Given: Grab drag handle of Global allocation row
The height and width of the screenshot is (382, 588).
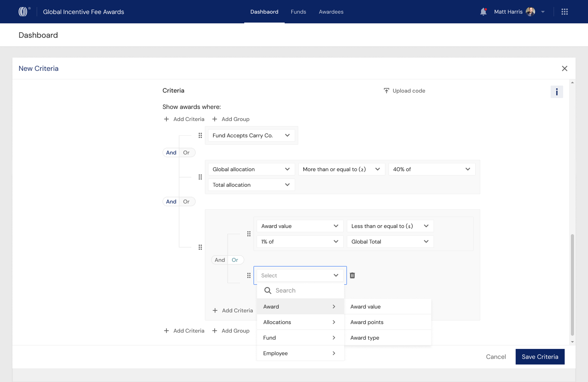Looking at the screenshot, I should tap(200, 177).
